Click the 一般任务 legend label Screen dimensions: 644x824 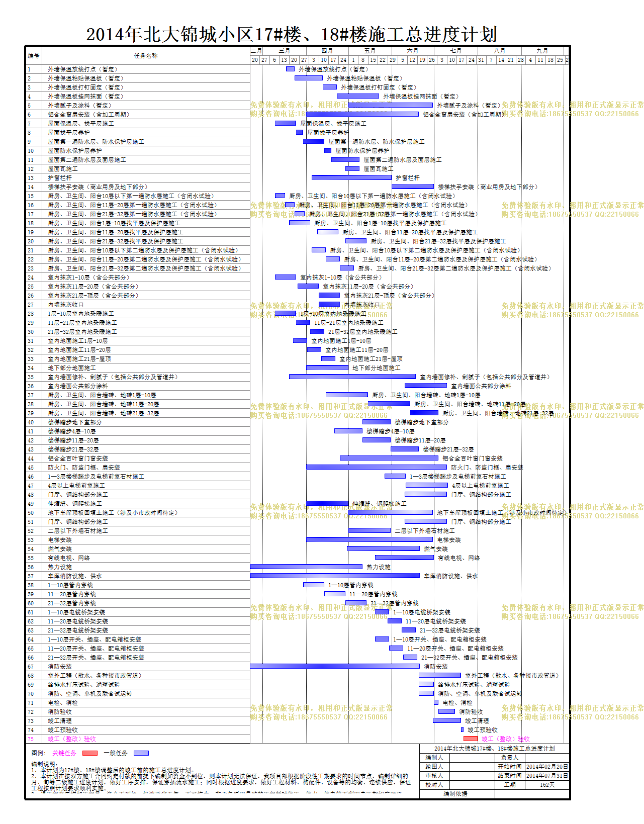coord(116,753)
